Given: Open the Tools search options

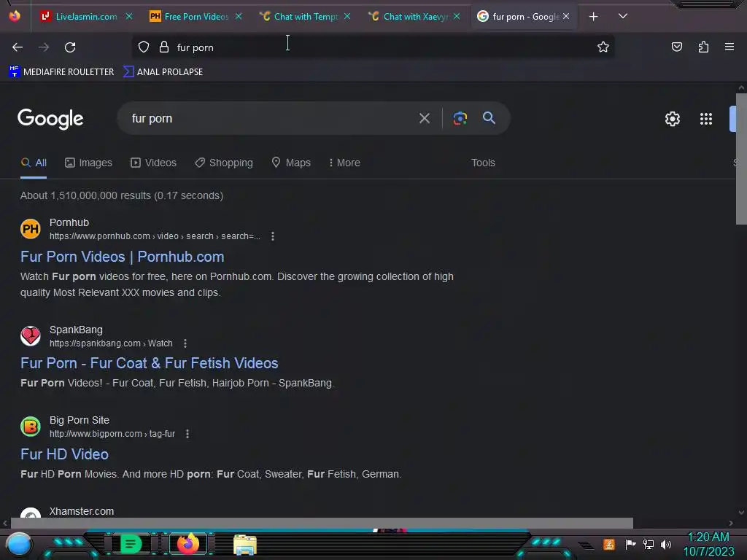Looking at the screenshot, I should point(483,163).
